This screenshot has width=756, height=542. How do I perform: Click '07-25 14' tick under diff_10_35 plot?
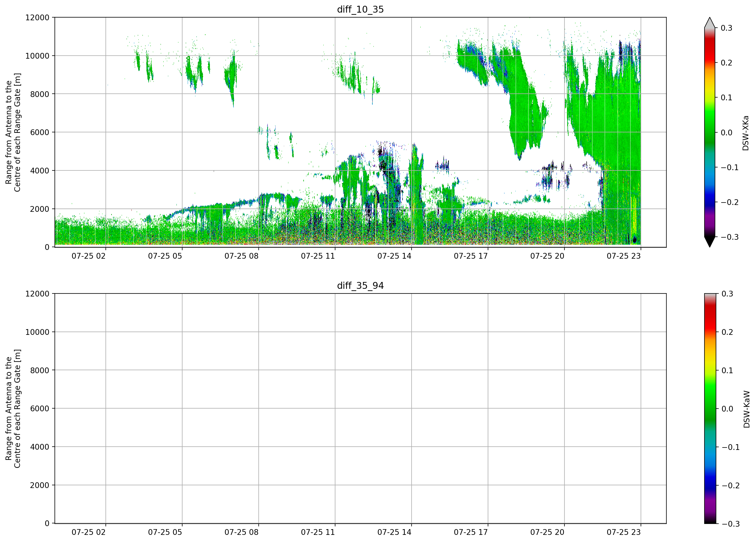[394, 256]
